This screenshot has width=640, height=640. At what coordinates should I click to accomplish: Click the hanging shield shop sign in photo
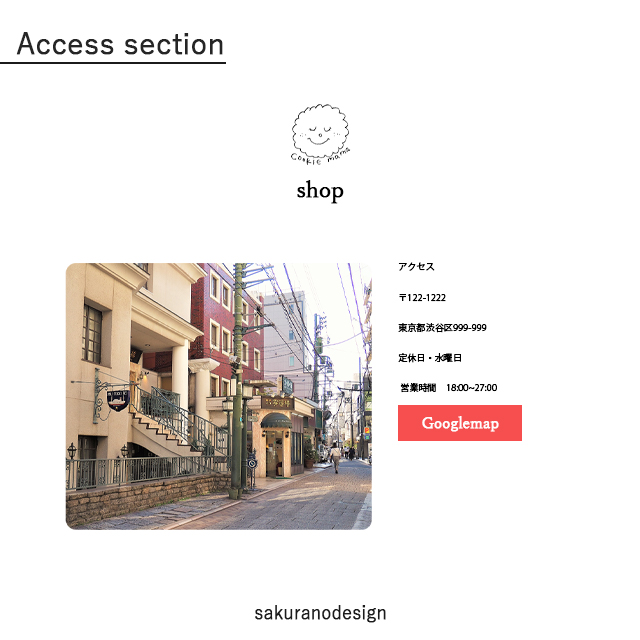118,400
